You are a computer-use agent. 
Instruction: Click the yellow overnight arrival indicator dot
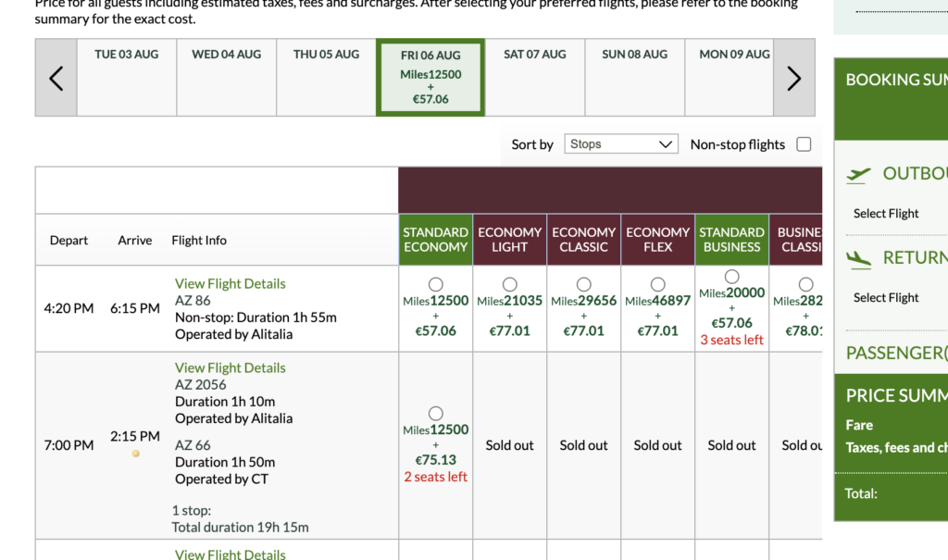pos(136,454)
